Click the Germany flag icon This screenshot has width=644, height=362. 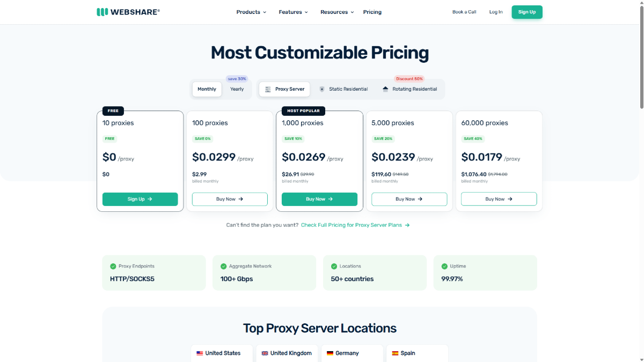pyautogui.click(x=330, y=353)
